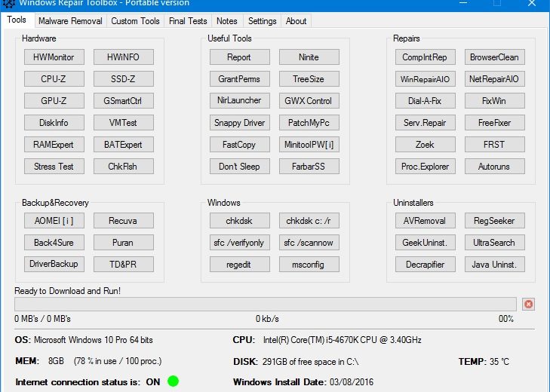The image size is (550, 392).
Task: Open WinRepairAIO
Action: pyautogui.click(x=425, y=79)
